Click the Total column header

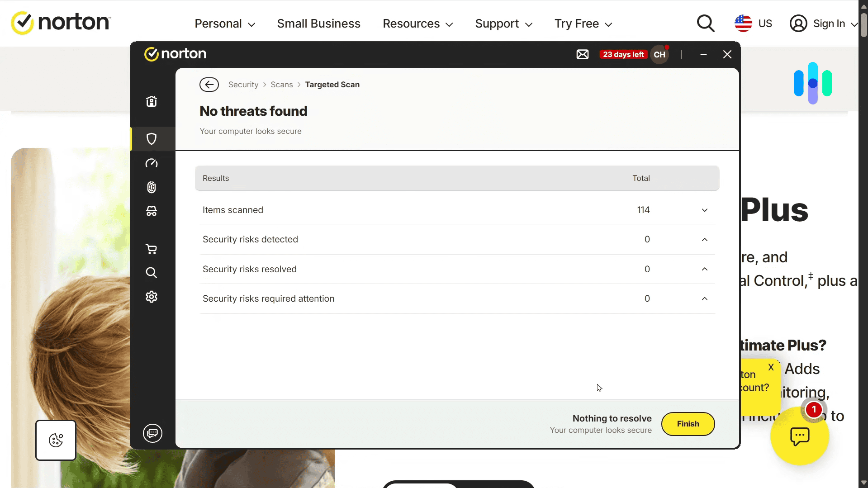point(641,178)
